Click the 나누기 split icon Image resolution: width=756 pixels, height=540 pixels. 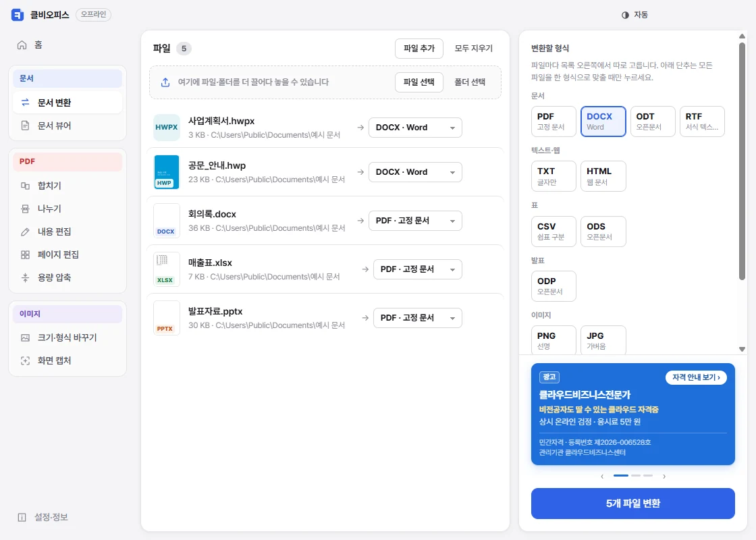(25, 209)
